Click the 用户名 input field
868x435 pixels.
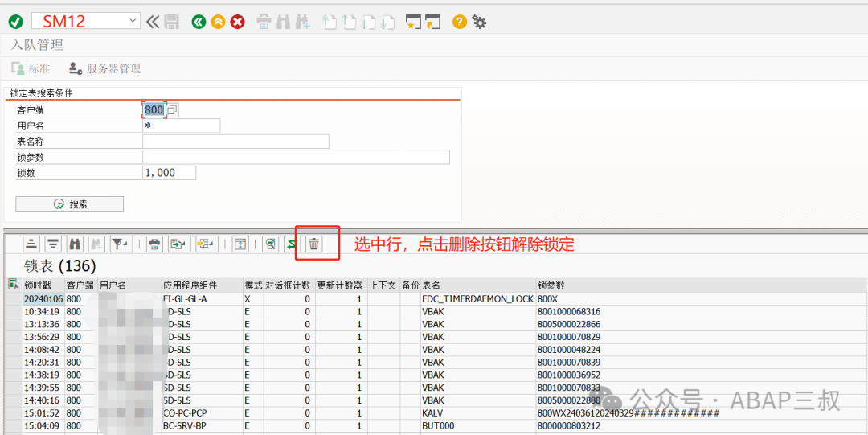pos(181,125)
